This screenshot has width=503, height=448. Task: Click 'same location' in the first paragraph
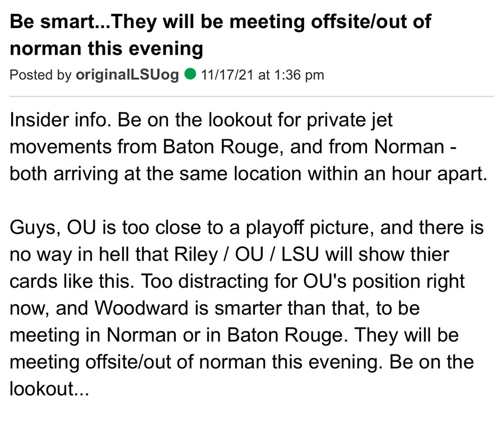[240, 174]
